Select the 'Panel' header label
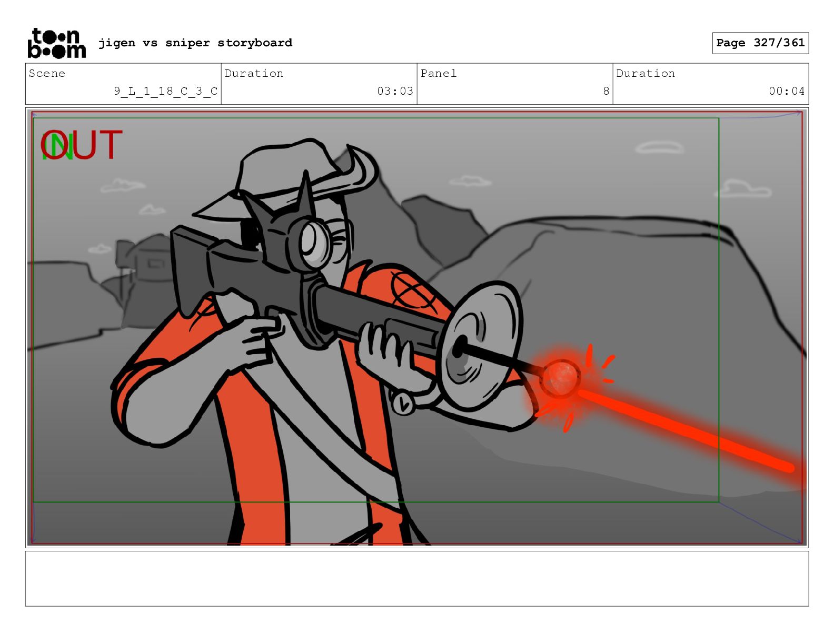Screen dimensions: 834x644 pos(439,73)
